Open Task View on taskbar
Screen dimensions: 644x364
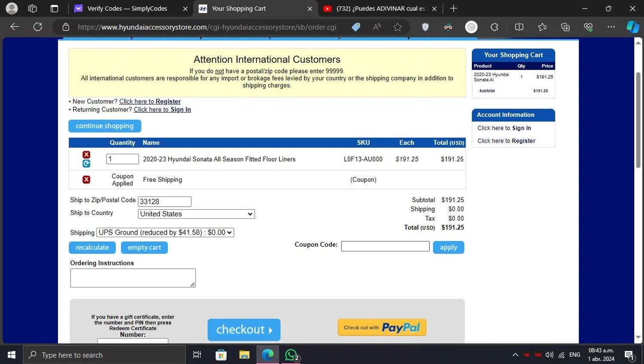(197, 355)
